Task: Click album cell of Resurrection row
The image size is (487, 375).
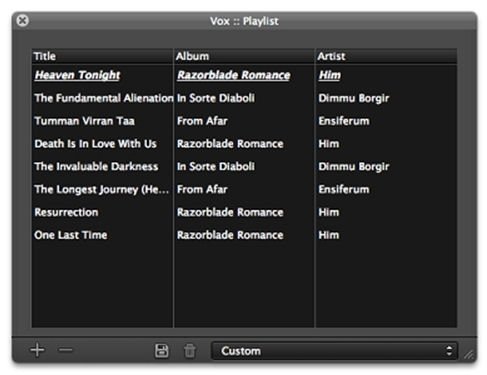Action: pyautogui.click(x=230, y=212)
